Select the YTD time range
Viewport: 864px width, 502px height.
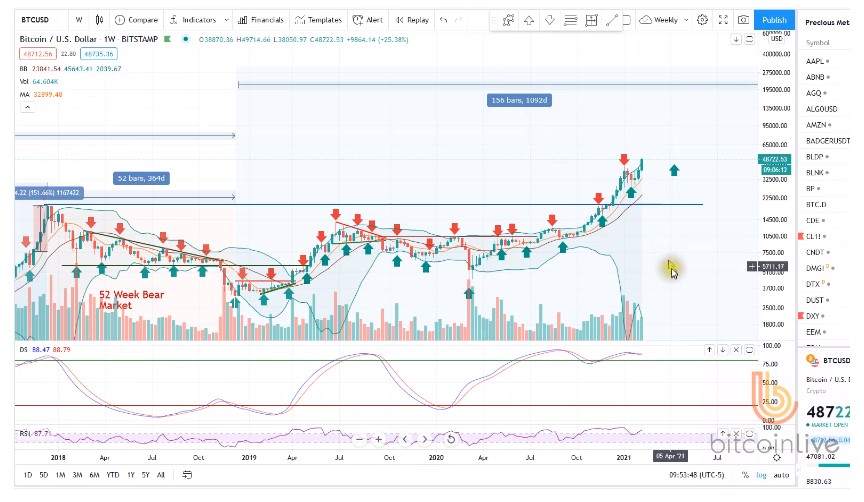point(113,474)
